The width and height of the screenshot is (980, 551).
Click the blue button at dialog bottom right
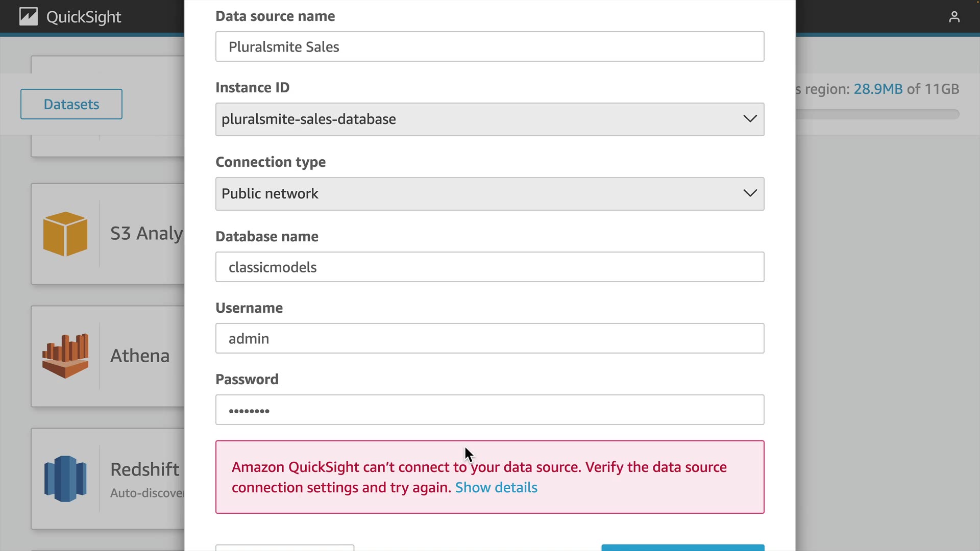click(x=682, y=547)
